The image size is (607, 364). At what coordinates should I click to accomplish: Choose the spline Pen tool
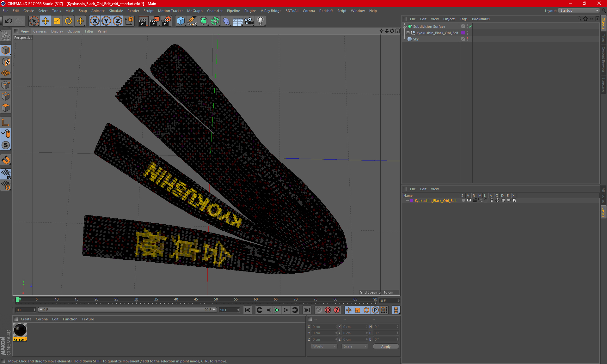click(192, 21)
